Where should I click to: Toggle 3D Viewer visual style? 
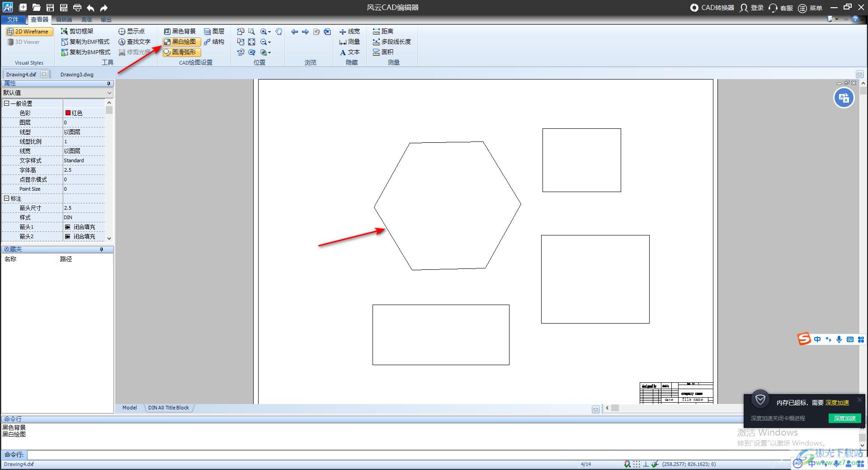click(24, 42)
